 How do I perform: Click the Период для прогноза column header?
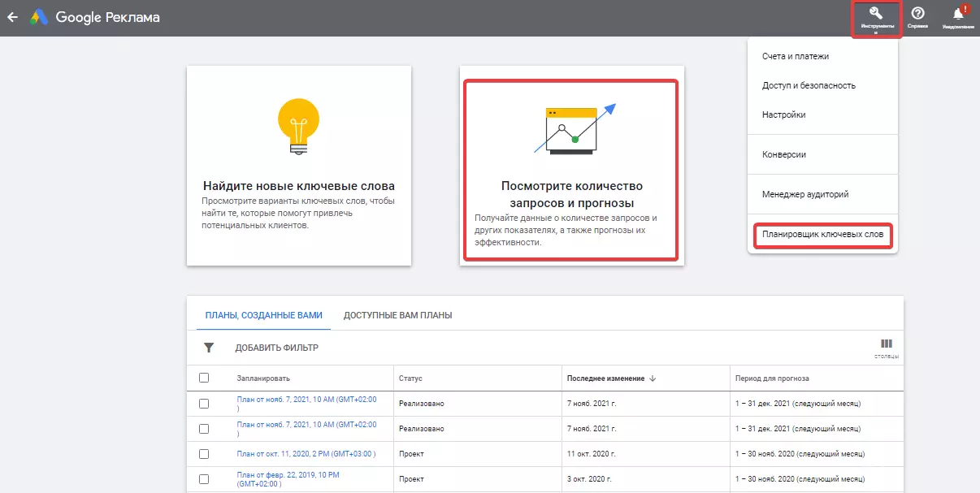coord(771,378)
